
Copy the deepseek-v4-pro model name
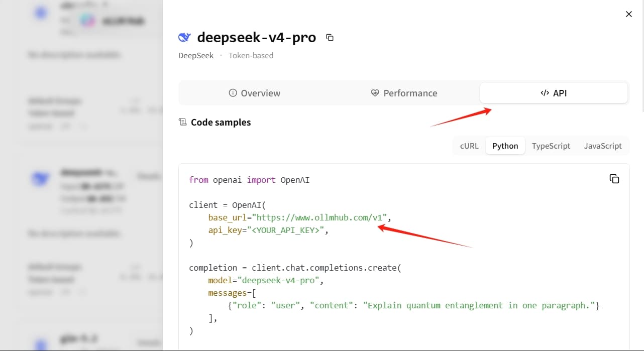click(330, 38)
